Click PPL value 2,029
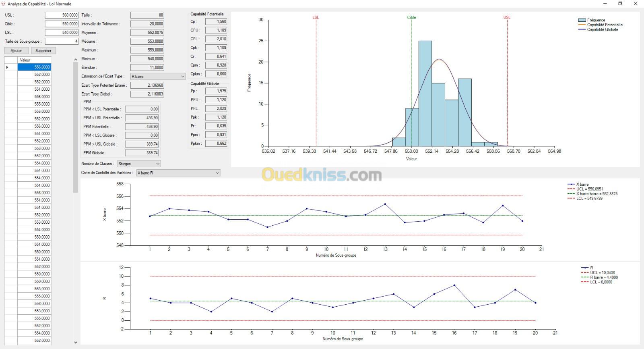Viewport: 644px width, 349px height. [x=216, y=108]
